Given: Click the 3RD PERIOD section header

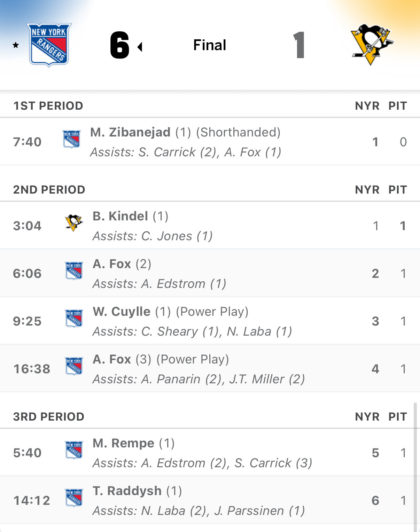Looking at the screenshot, I should [49, 417].
